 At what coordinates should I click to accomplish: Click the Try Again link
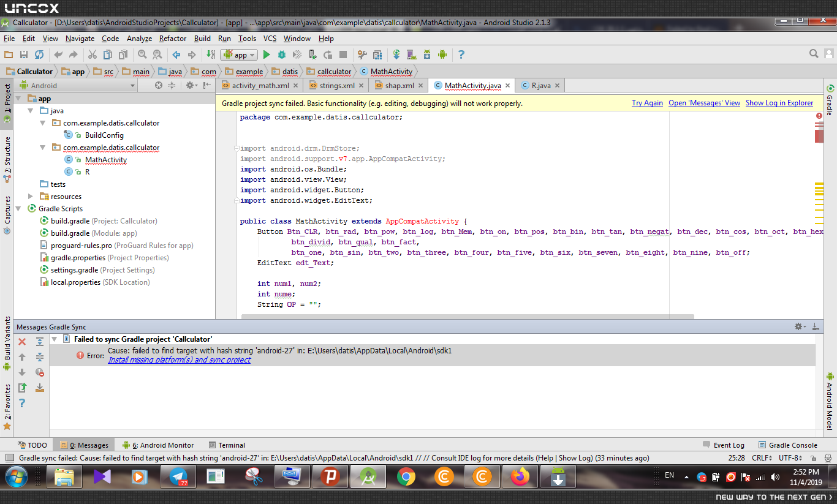[x=647, y=103]
